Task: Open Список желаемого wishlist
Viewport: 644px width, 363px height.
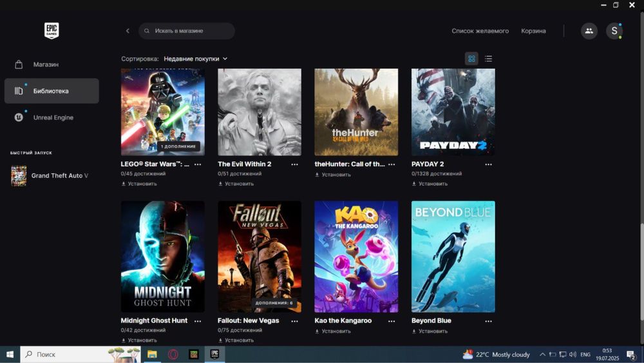Action: pyautogui.click(x=480, y=31)
